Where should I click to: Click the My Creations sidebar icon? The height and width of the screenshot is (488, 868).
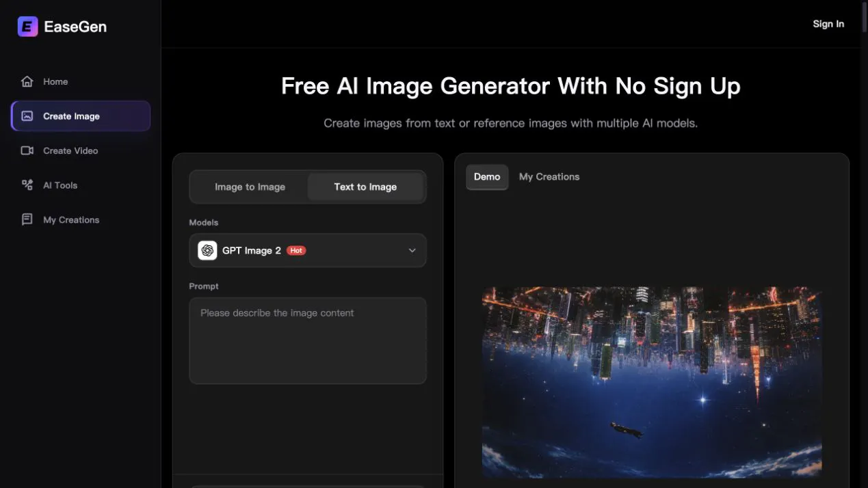pos(27,219)
